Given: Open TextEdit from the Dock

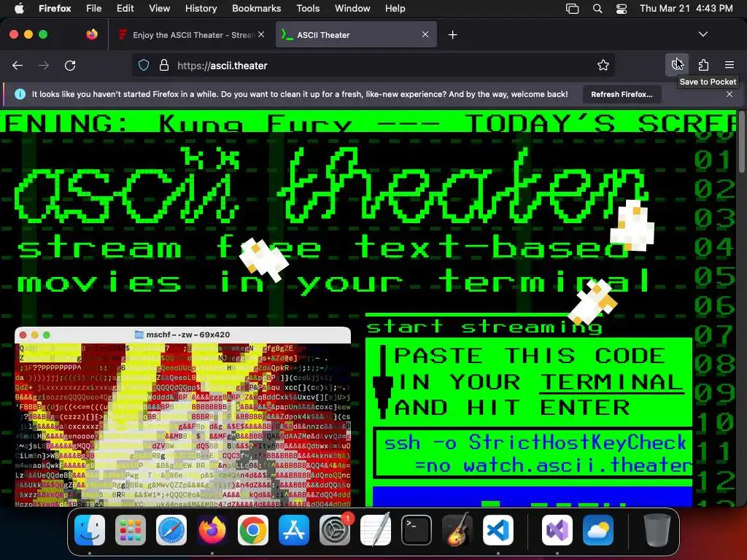Looking at the screenshot, I should pos(376,530).
